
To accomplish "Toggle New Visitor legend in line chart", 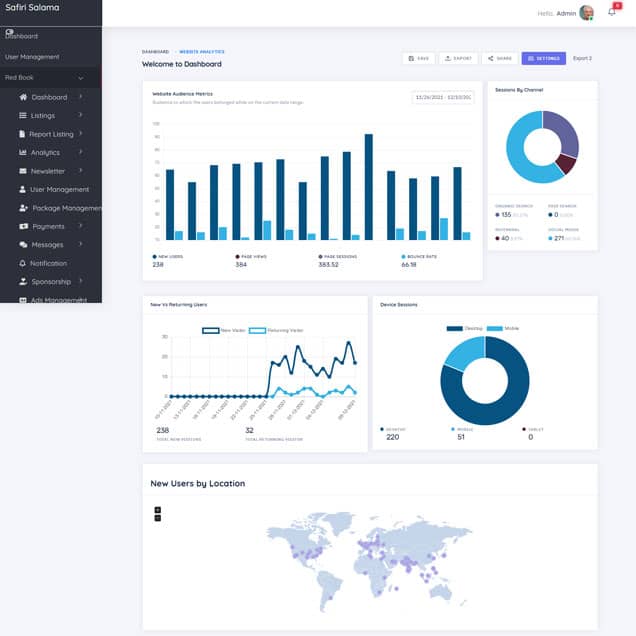I will [x=224, y=331].
